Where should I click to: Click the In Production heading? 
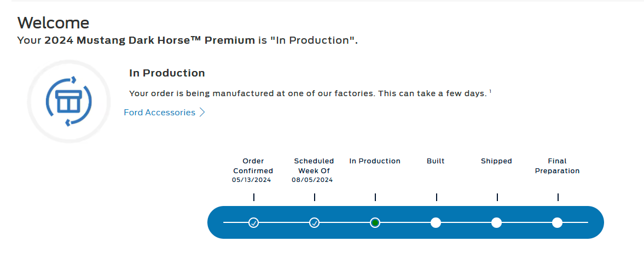tap(167, 73)
